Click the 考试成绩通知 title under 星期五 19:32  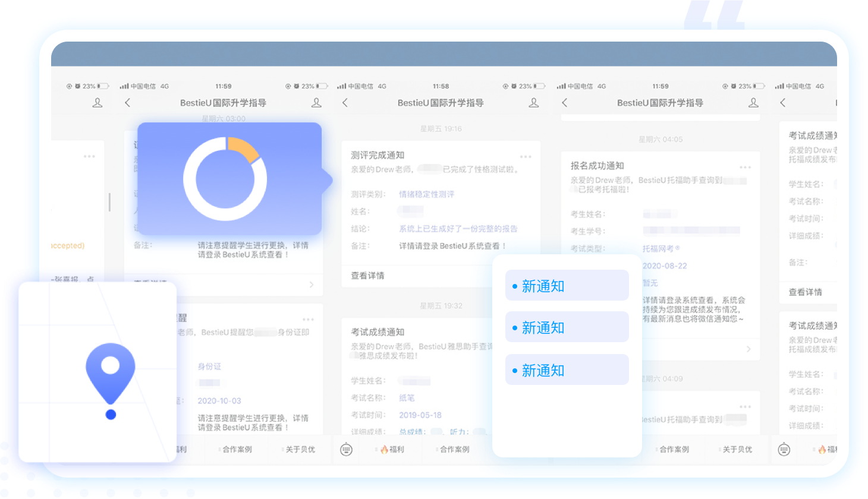(378, 332)
